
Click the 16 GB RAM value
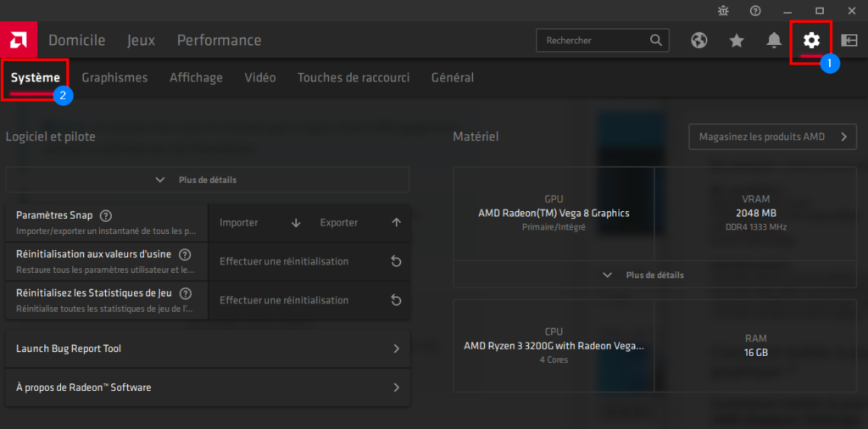[755, 353]
